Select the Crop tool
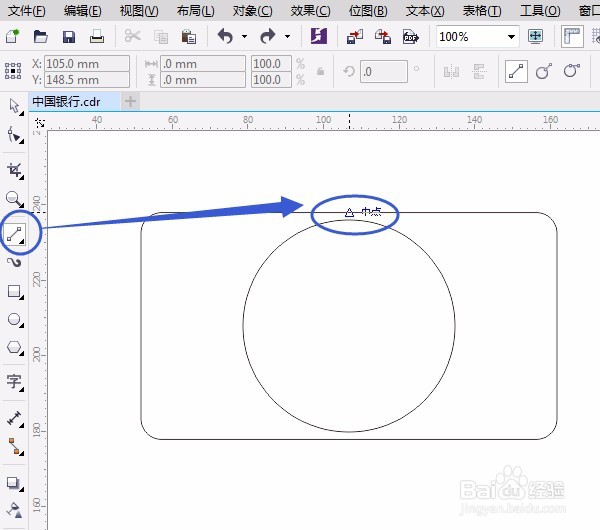 click(x=15, y=170)
